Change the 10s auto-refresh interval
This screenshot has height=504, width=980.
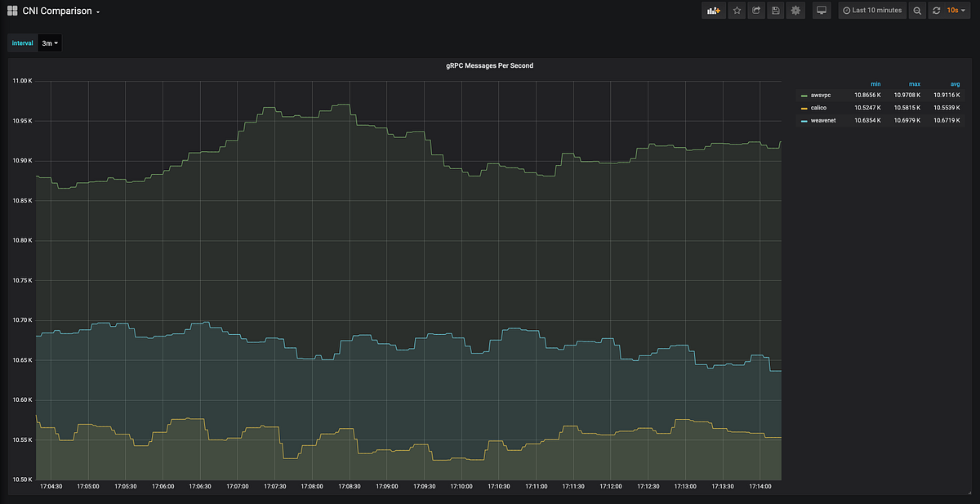[954, 10]
